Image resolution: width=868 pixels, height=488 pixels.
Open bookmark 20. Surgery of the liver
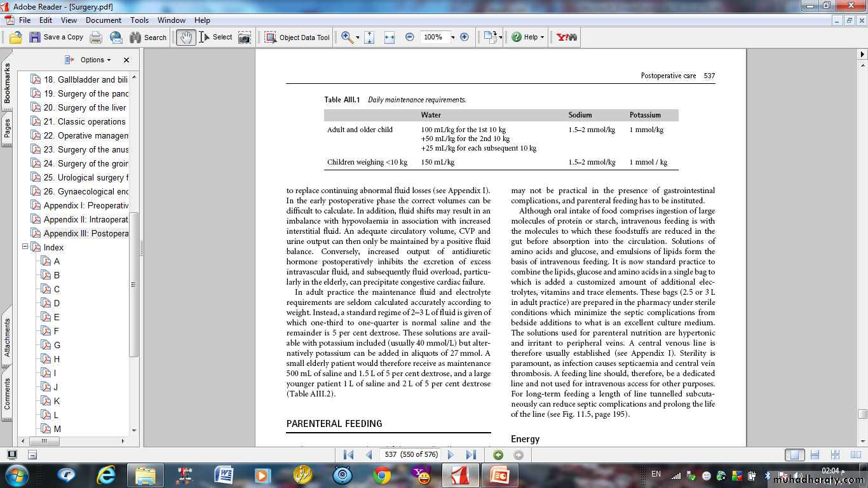[x=85, y=107]
